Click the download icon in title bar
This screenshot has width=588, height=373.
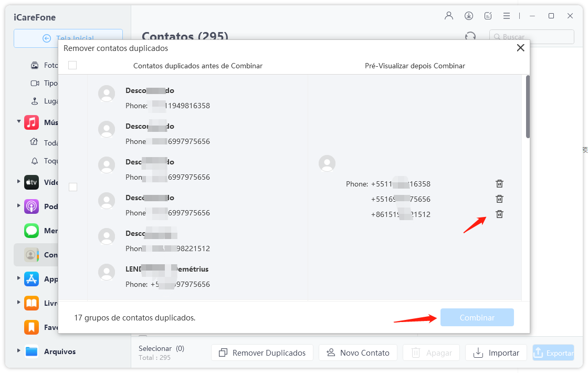tap(469, 16)
